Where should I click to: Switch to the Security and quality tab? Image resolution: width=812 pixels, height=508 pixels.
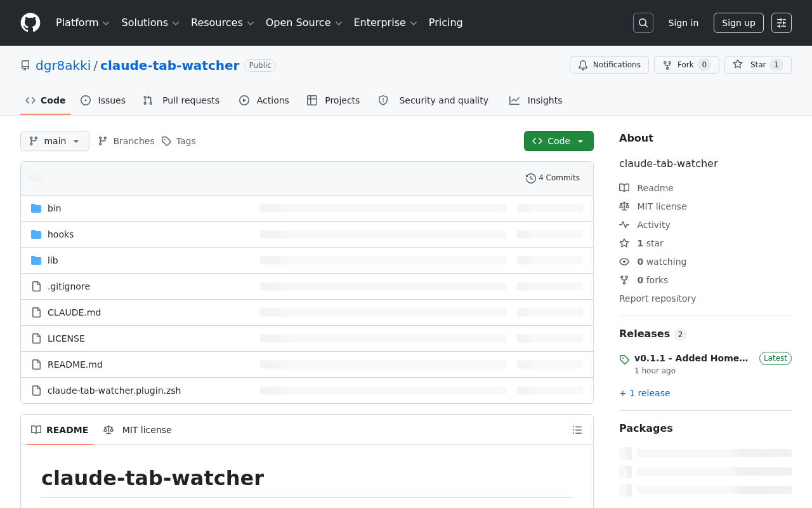point(433,100)
